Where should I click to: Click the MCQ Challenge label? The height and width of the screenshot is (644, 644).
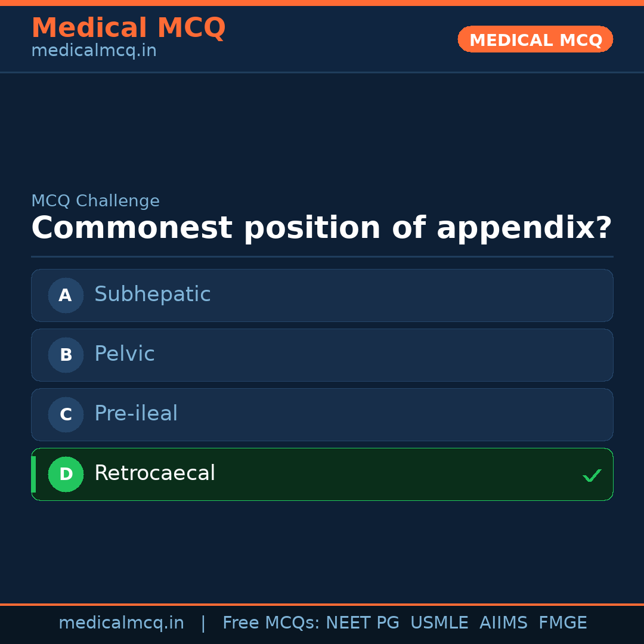[x=95, y=202]
